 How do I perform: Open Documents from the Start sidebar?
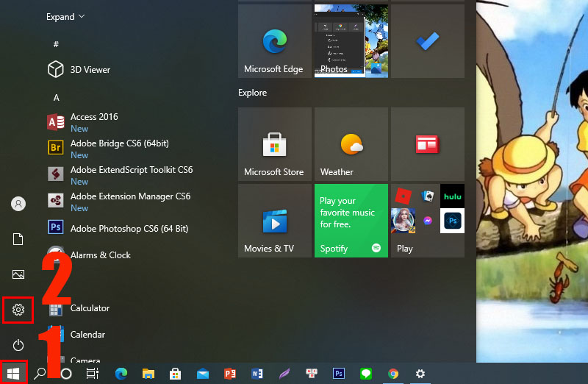[x=18, y=239]
